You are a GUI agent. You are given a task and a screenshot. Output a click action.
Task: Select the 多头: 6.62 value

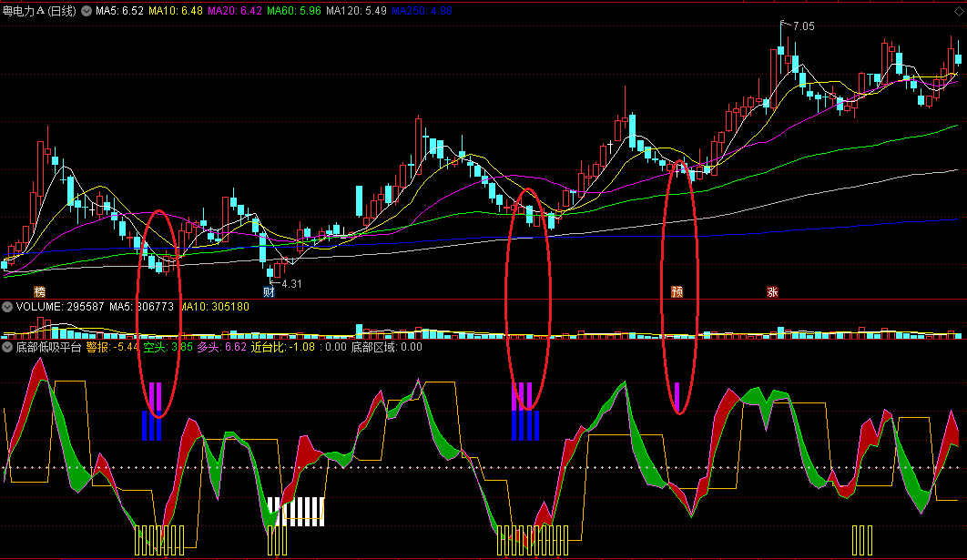pyautogui.click(x=222, y=347)
